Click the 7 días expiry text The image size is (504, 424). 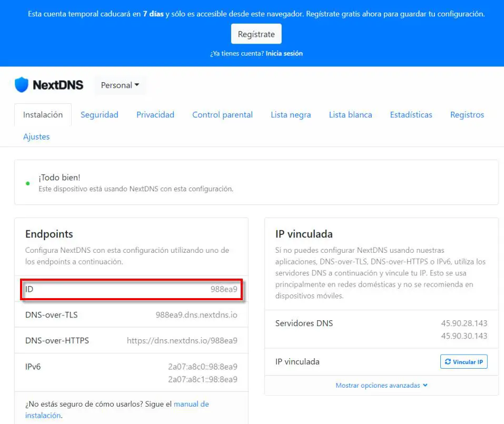click(x=153, y=14)
